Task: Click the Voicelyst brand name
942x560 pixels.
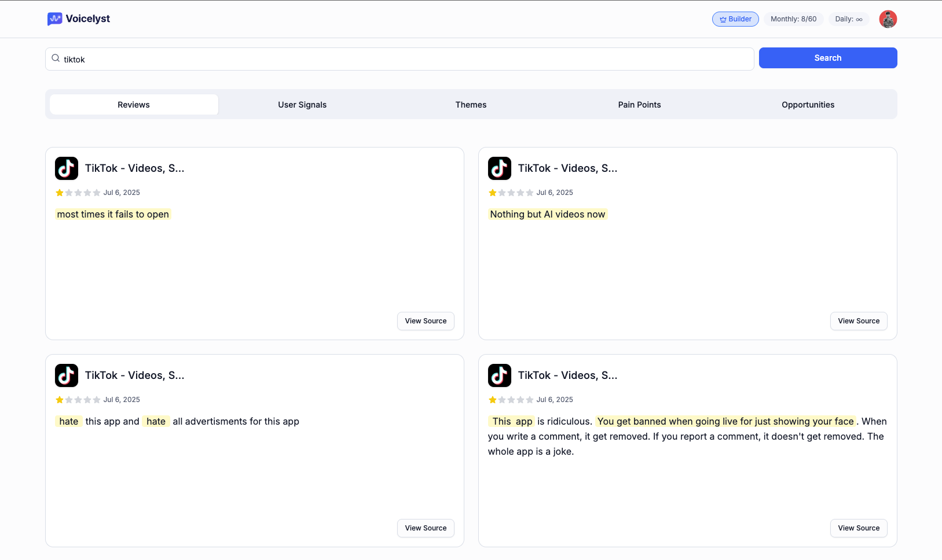Action: tap(88, 19)
